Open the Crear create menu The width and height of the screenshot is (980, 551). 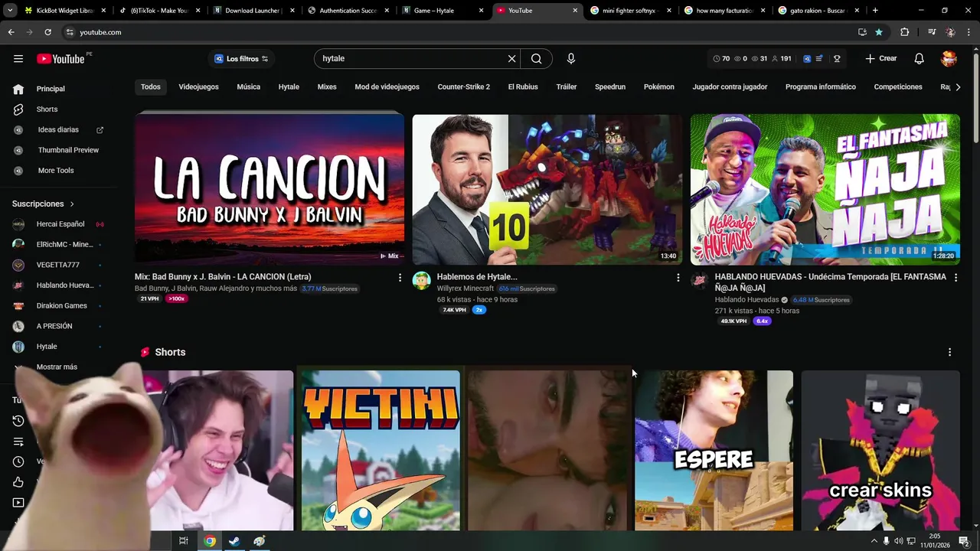click(880, 59)
